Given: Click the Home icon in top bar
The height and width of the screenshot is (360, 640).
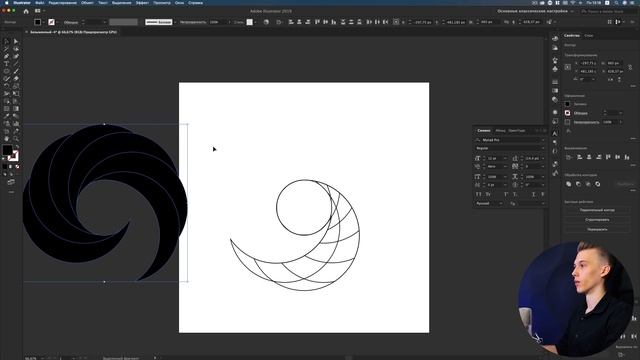Looking at the screenshot, I should pyautogui.click(x=26, y=11).
